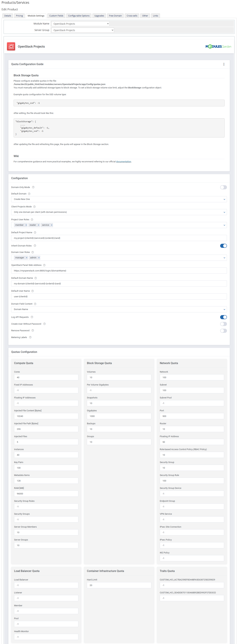Click the ModulesGarden logo
Screen dimensions: 238x644
[x=218, y=47]
